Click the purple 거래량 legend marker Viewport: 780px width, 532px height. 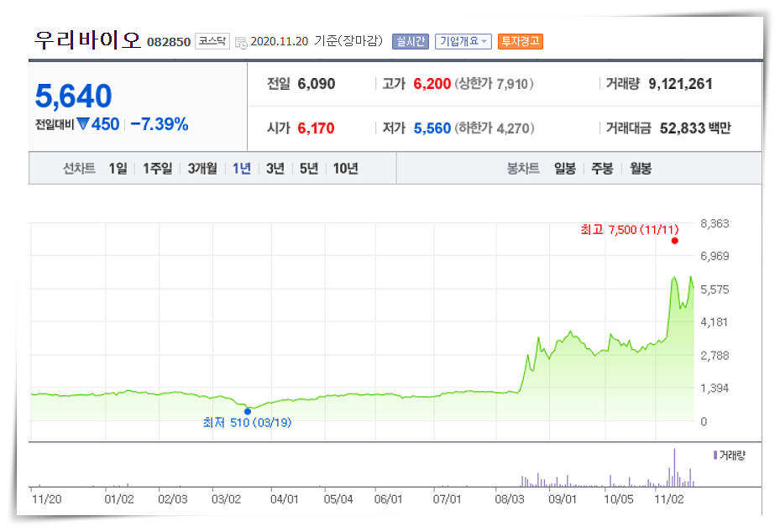click(715, 455)
